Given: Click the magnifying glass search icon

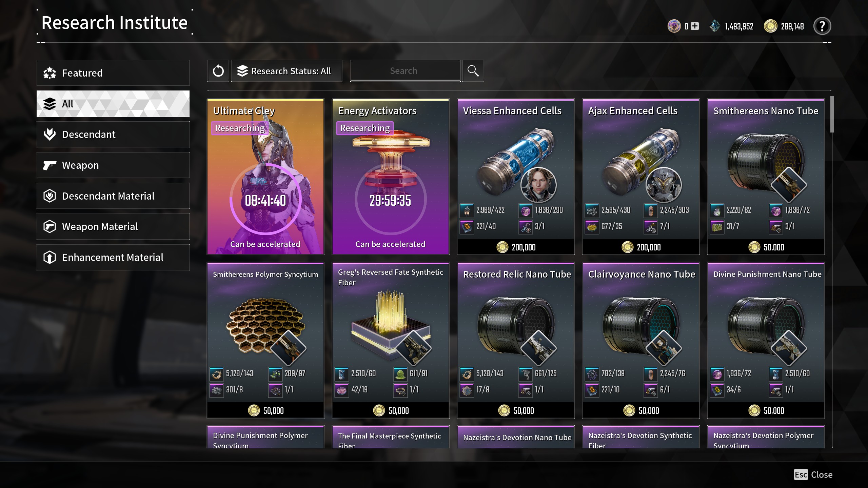Looking at the screenshot, I should tap(473, 71).
